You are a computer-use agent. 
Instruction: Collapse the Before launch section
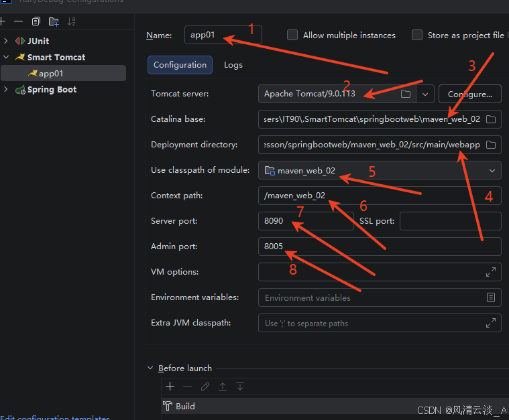(x=150, y=368)
